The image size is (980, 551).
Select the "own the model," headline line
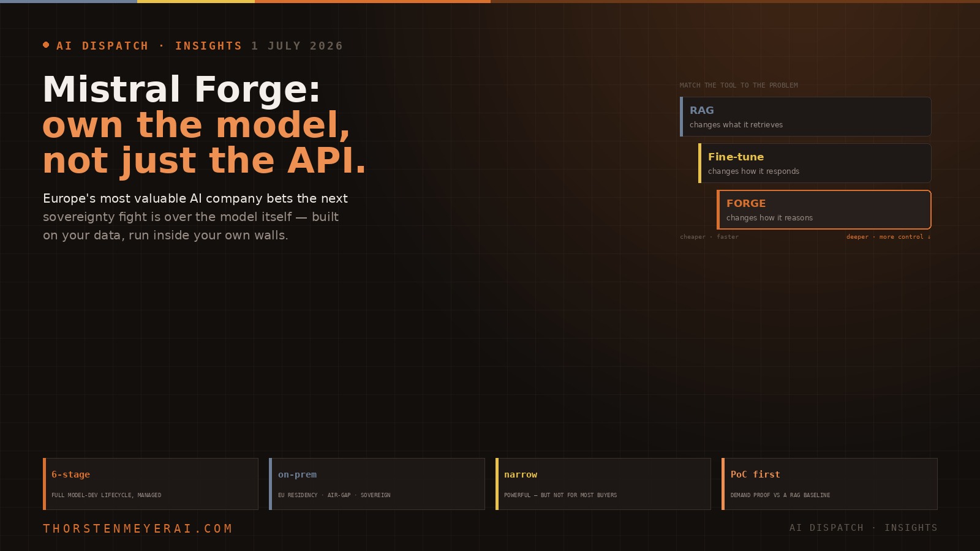(x=197, y=125)
